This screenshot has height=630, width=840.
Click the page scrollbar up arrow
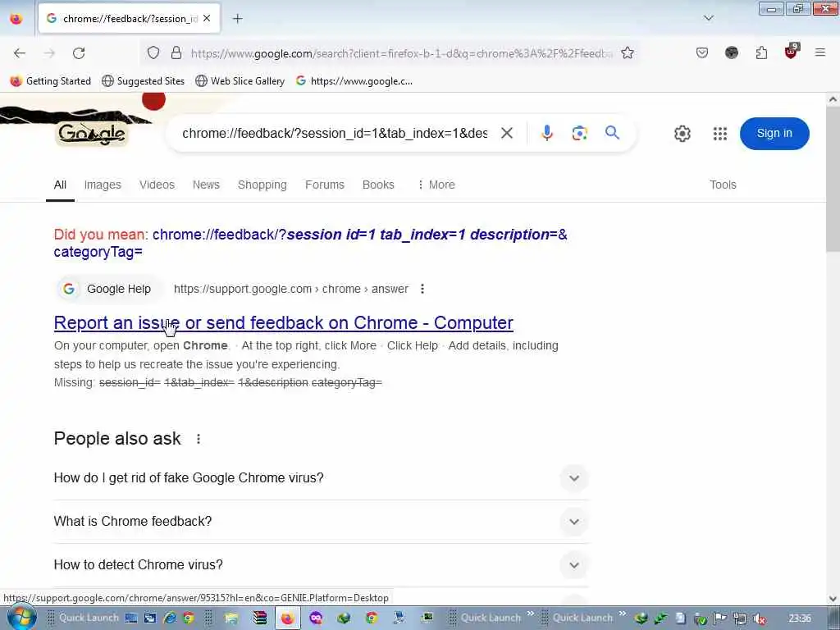coord(833,99)
